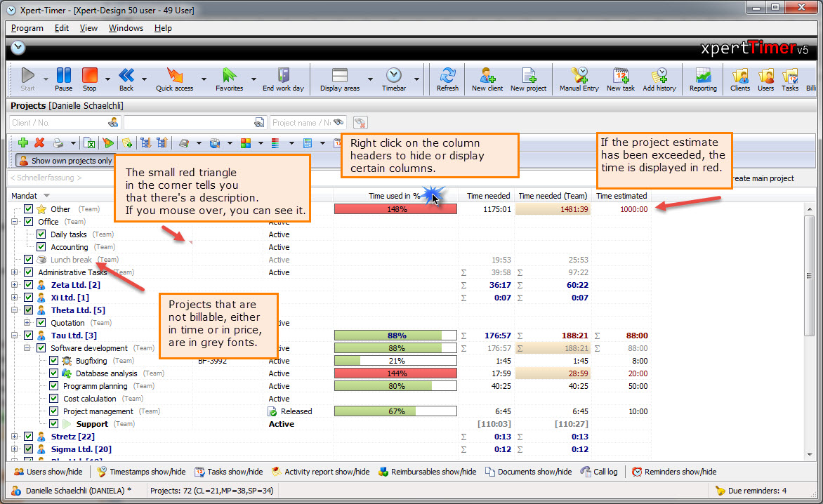Open the Quick access dropdown arrow

pyautogui.click(x=204, y=79)
